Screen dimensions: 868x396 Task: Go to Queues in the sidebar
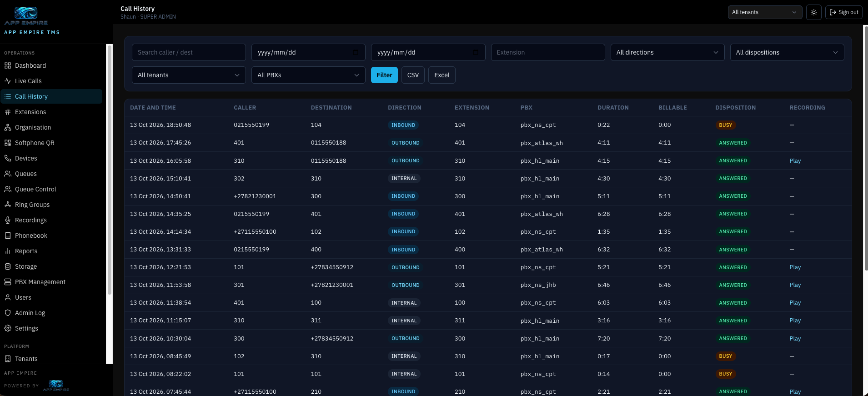[x=51, y=174]
